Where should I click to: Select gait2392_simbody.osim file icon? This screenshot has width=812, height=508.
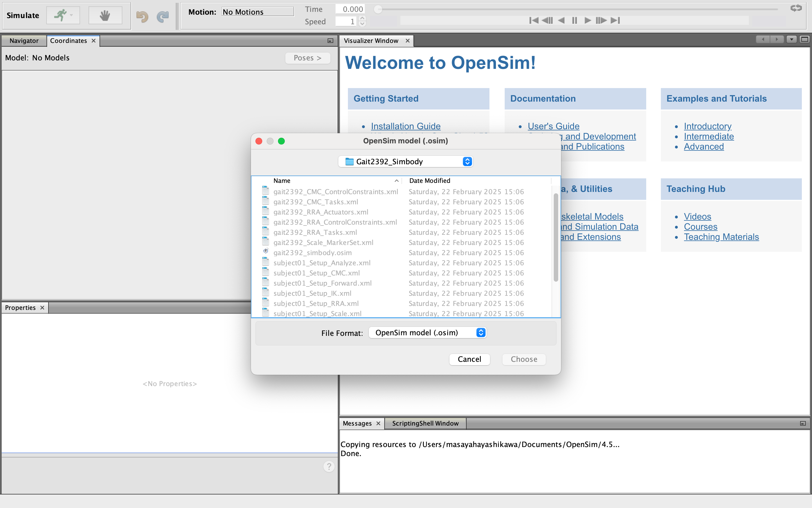(266, 251)
